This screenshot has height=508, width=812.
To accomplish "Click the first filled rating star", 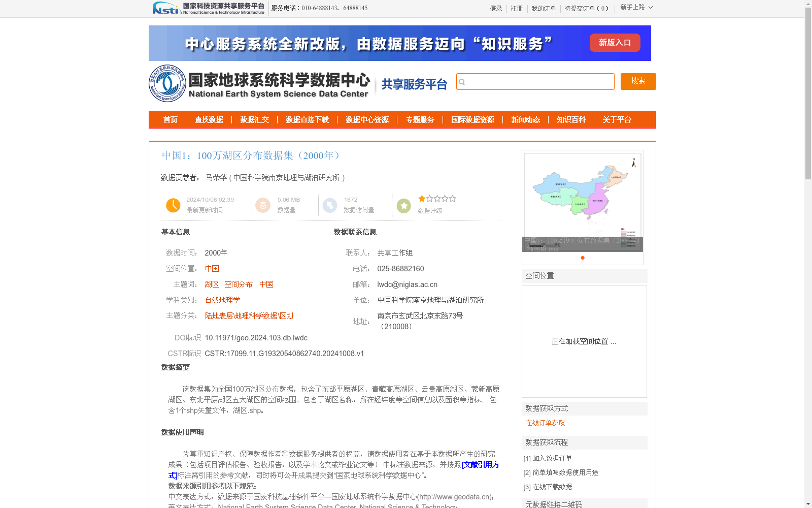I will (422, 199).
